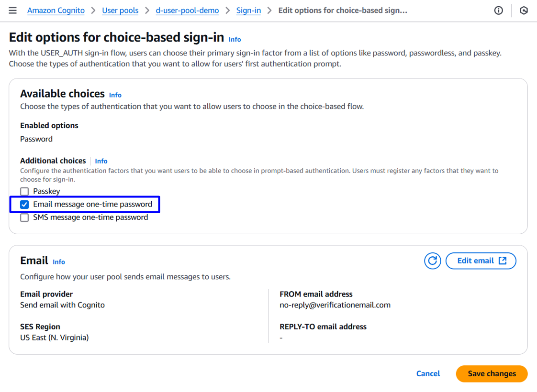
Task: Click the info circle icon in header
Action: point(499,11)
